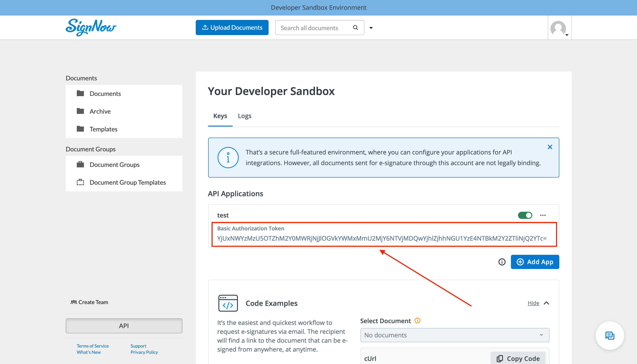Open the search options dropdown arrow
This screenshot has height=364, width=637.
point(371,28)
